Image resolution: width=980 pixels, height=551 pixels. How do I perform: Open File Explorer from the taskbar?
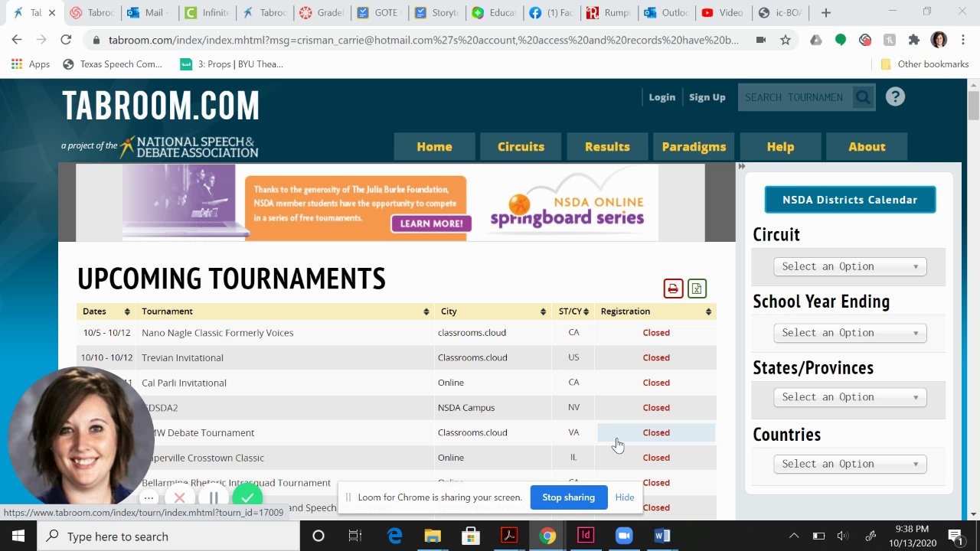[x=433, y=536]
